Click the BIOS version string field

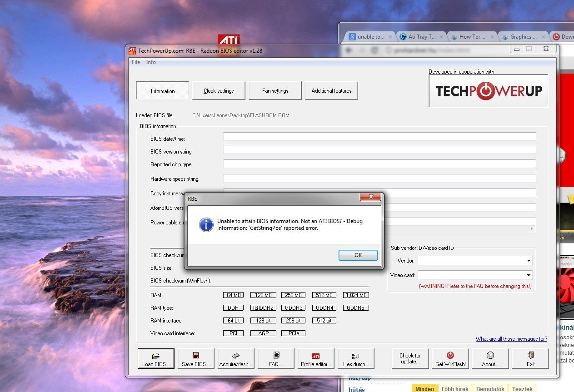379,149
